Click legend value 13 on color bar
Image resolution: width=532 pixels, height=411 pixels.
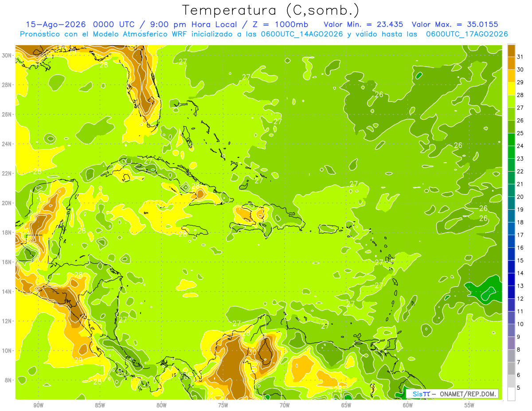[x=520, y=286]
